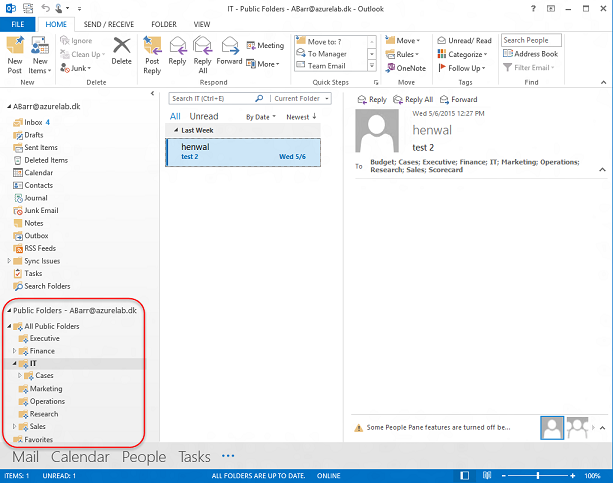Viewport: 613px width, 483px height.
Task: Click the Ignore conversation button
Action: tap(77, 40)
